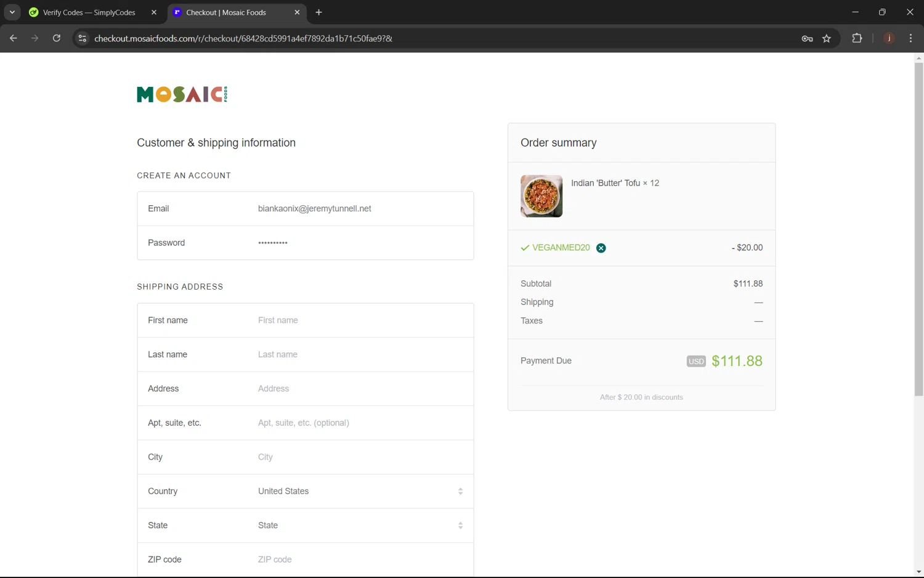924x578 pixels.
Task: Close the Verify Codes — SimplyCodes tab
Action: pyautogui.click(x=154, y=12)
